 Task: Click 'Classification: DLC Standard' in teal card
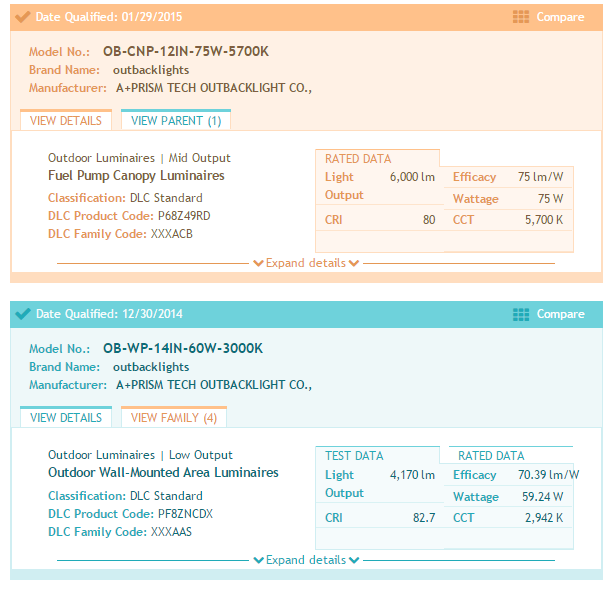coord(125,495)
